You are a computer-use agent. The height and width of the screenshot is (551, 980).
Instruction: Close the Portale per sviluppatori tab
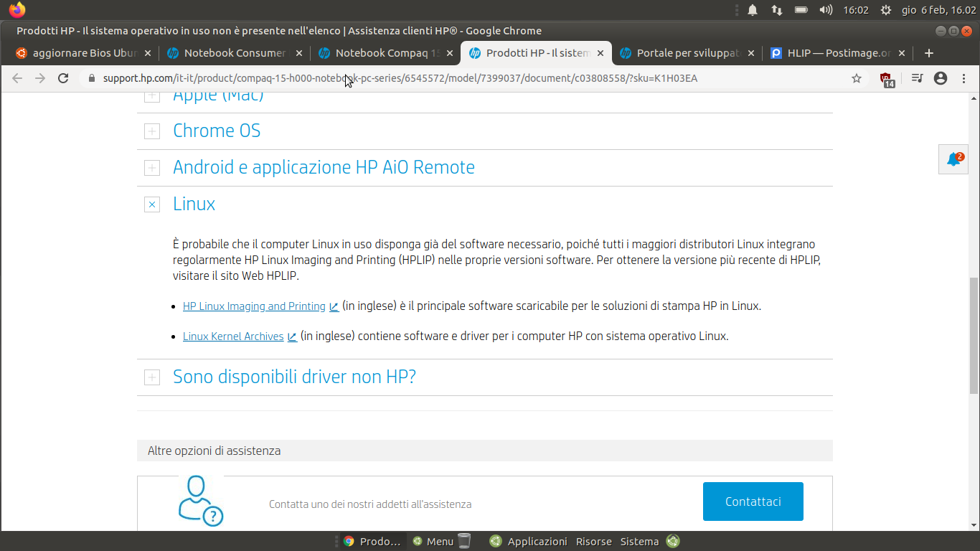click(751, 53)
